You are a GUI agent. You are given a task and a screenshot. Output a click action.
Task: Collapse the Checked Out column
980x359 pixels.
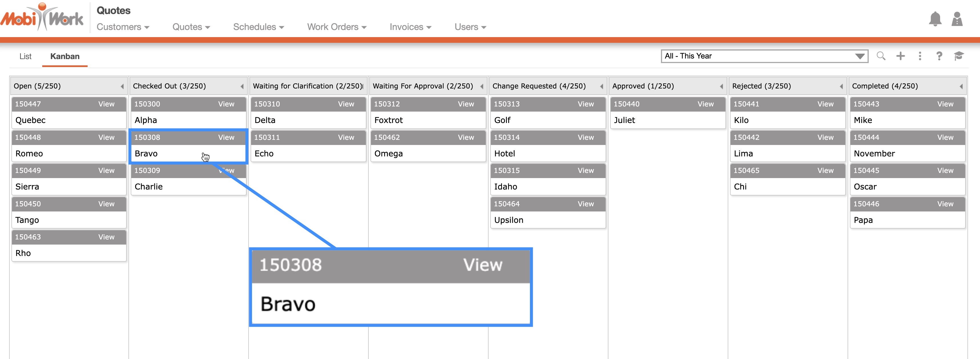coord(242,86)
